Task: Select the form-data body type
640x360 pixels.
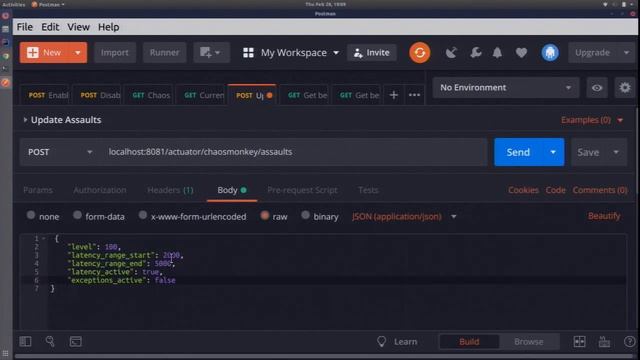Action: (x=77, y=215)
